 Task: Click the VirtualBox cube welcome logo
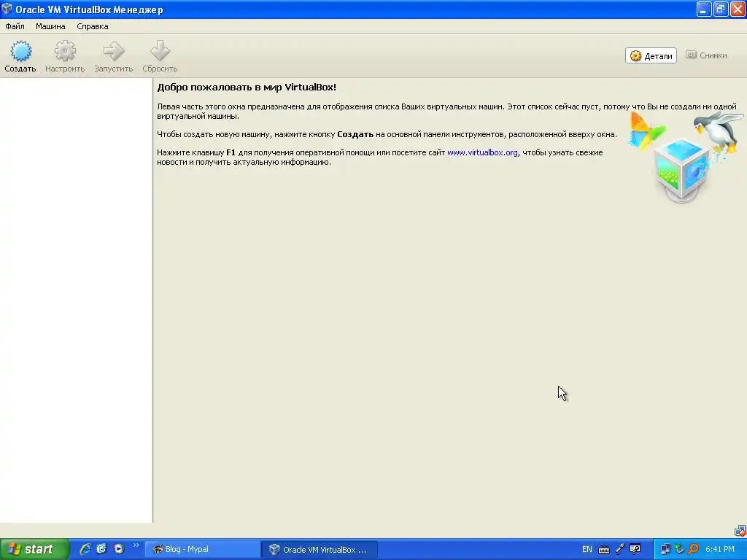[681, 169]
